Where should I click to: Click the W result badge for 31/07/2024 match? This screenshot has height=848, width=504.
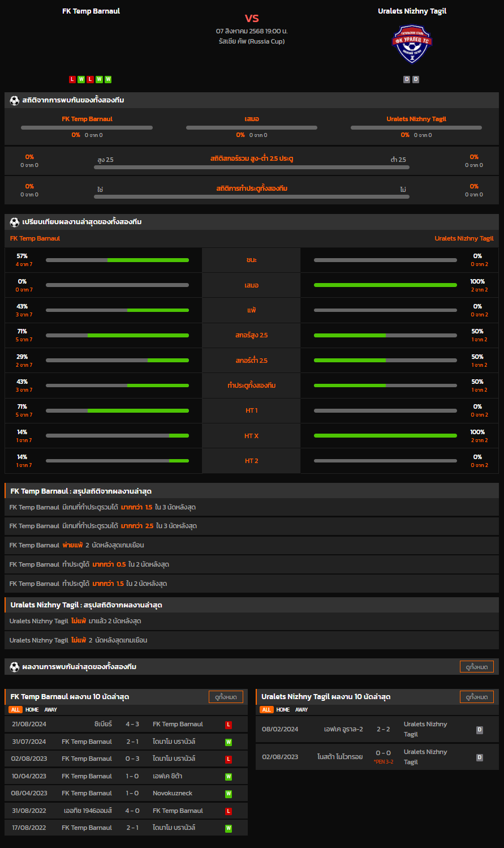(x=229, y=742)
